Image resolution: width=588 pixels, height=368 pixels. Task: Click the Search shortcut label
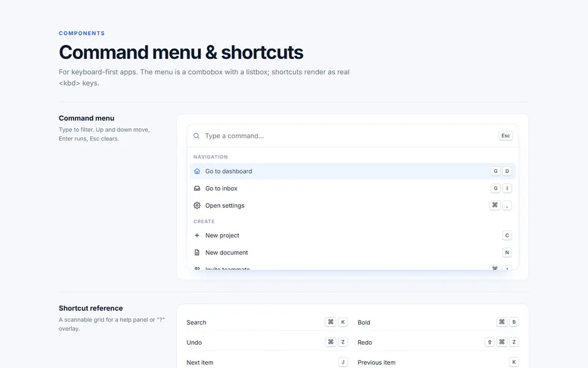pyautogui.click(x=196, y=322)
